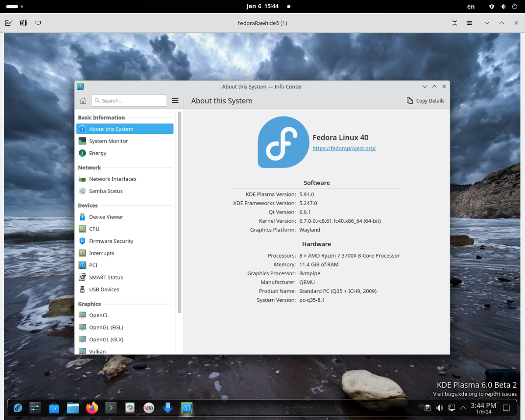525x420 pixels.
Task: Open the send-key menu in the viewer header
Action: [23, 23]
